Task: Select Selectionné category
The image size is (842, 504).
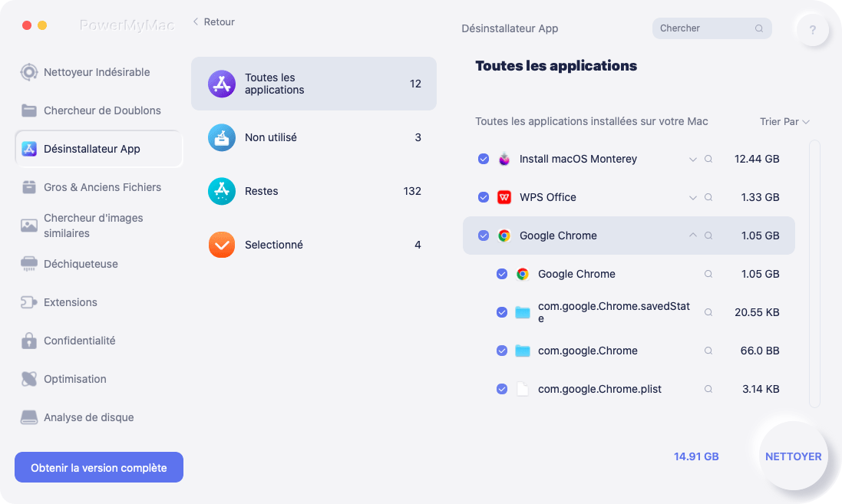Action: tap(314, 245)
